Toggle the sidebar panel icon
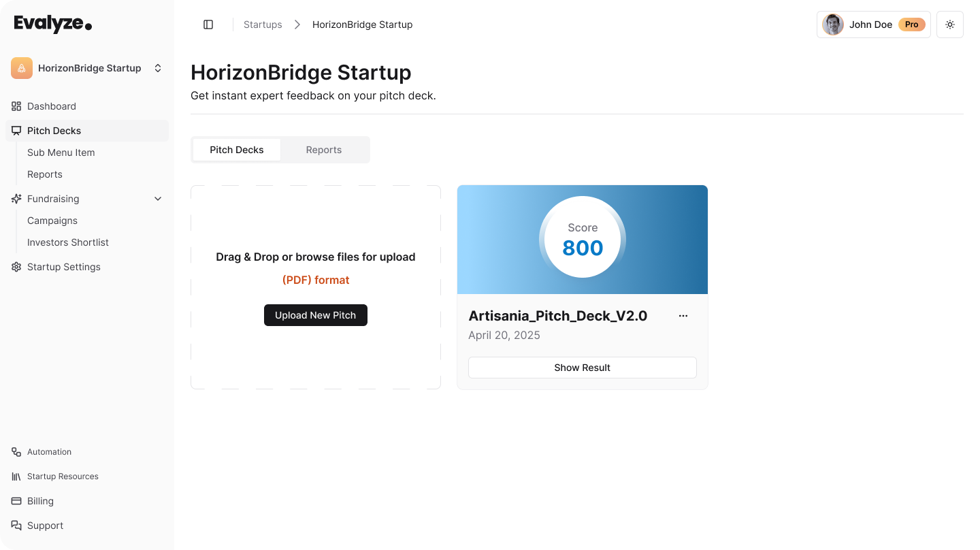 pos(208,25)
